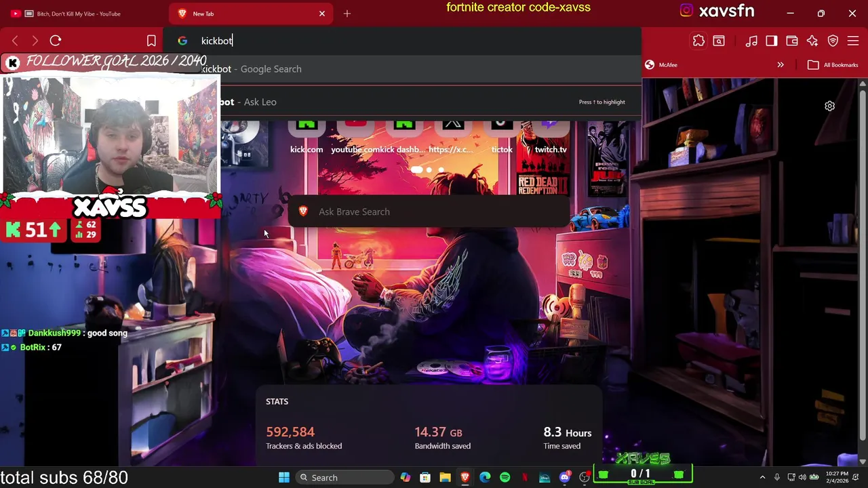This screenshot has height=488, width=868.
Task: Open the Brave Wallet icon
Action: (x=792, y=41)
